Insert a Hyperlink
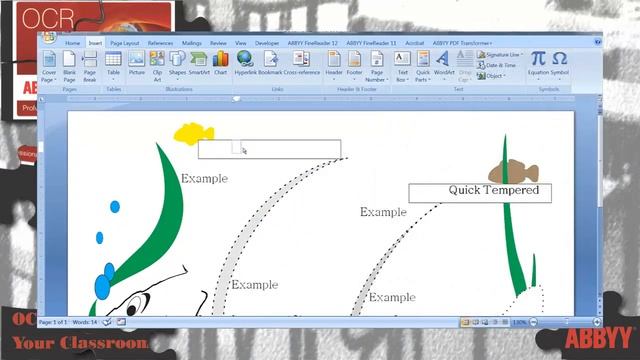 pos(246,64)
